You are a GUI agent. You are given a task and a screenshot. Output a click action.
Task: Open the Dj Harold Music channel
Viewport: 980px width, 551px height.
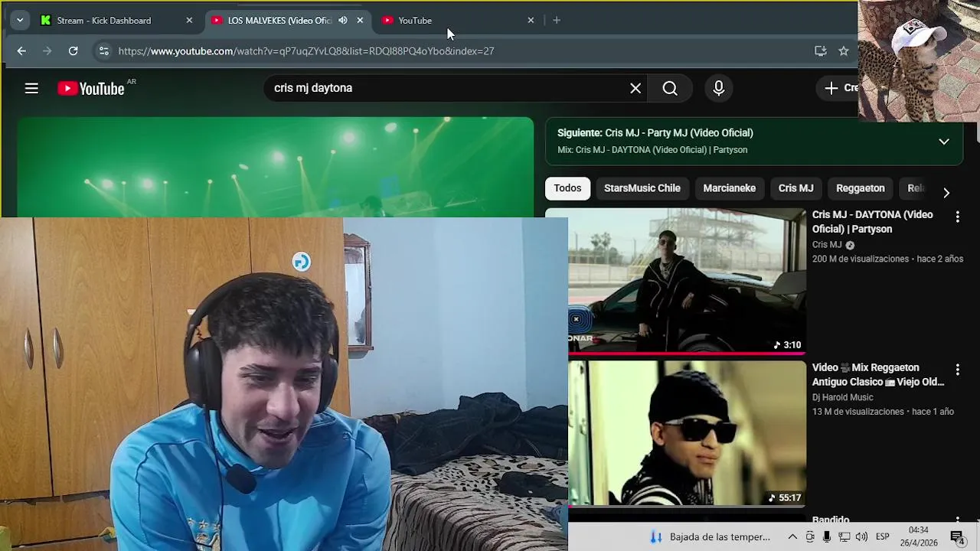click(842, 397)
